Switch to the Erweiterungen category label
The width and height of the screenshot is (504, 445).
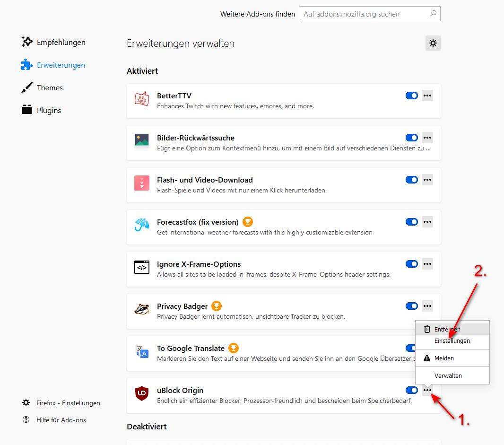tap(61, 65)
